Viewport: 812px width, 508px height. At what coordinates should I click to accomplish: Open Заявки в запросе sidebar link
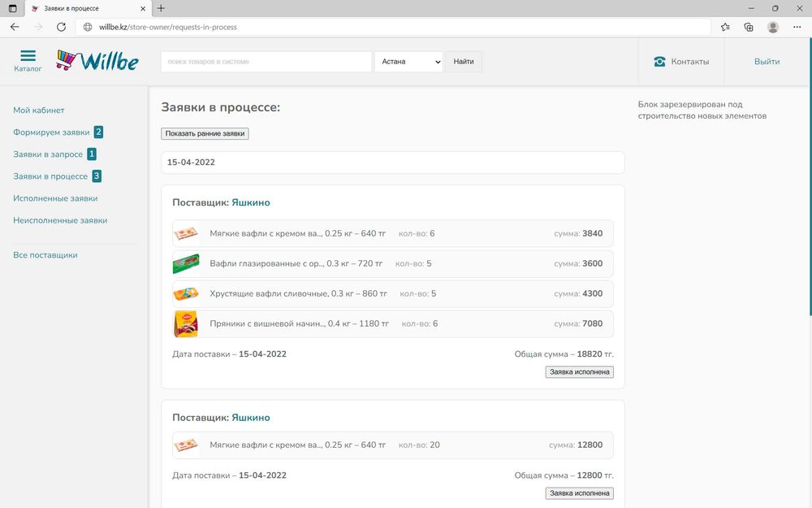[48, 154]
